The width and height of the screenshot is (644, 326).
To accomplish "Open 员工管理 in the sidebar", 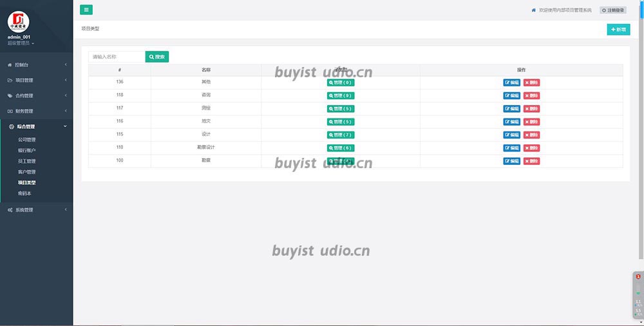I will pyautogui.click(x=27, y=161).
